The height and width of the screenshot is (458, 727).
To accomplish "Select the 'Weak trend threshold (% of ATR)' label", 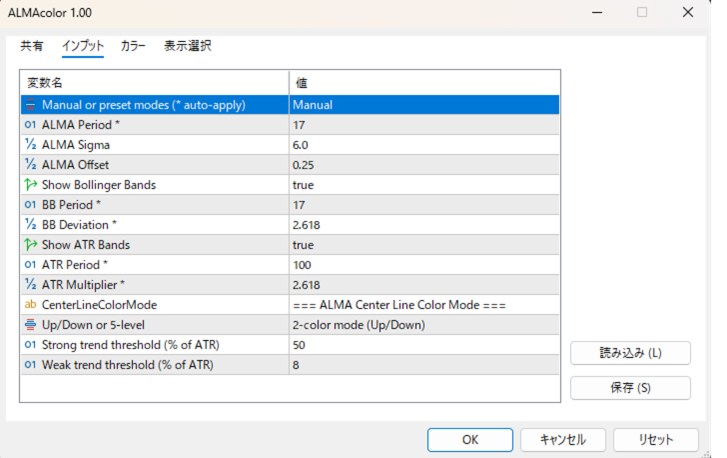I will (x=128, y=364).
